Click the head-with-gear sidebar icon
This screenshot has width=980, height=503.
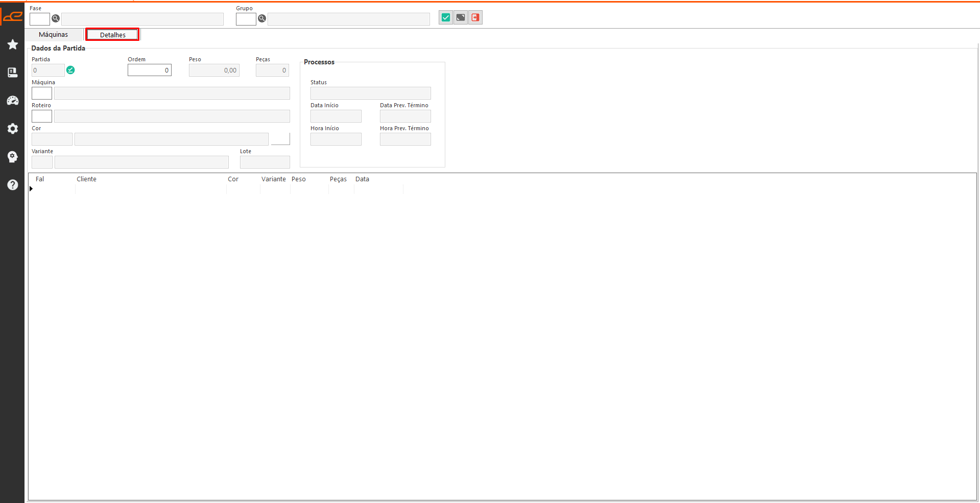point(13,157)
